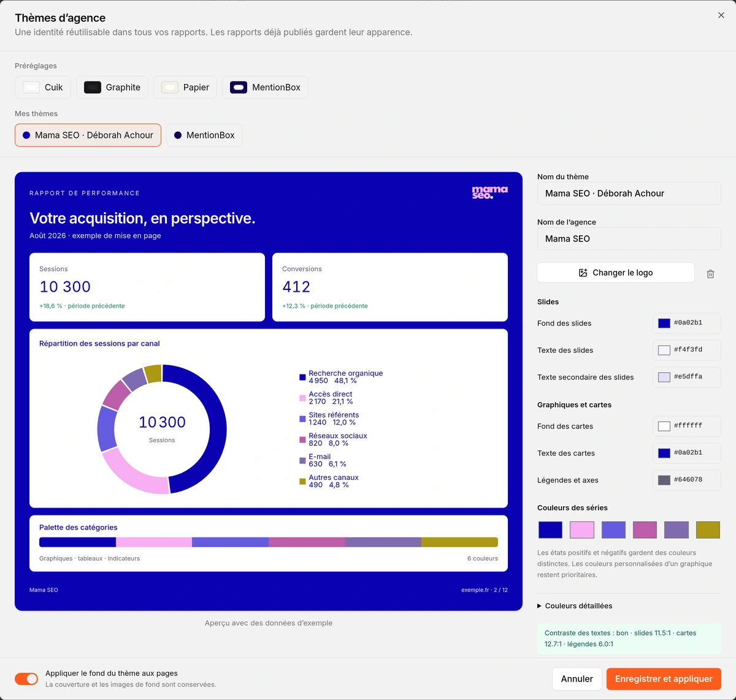Click the Sessions 10 300 card

[x=147, y=287]
